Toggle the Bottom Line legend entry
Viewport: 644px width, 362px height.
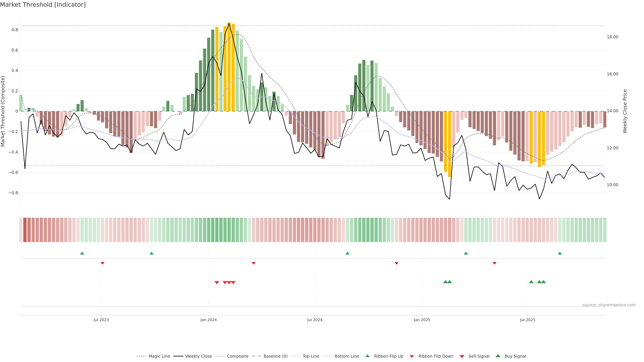[x=346, y=356]
